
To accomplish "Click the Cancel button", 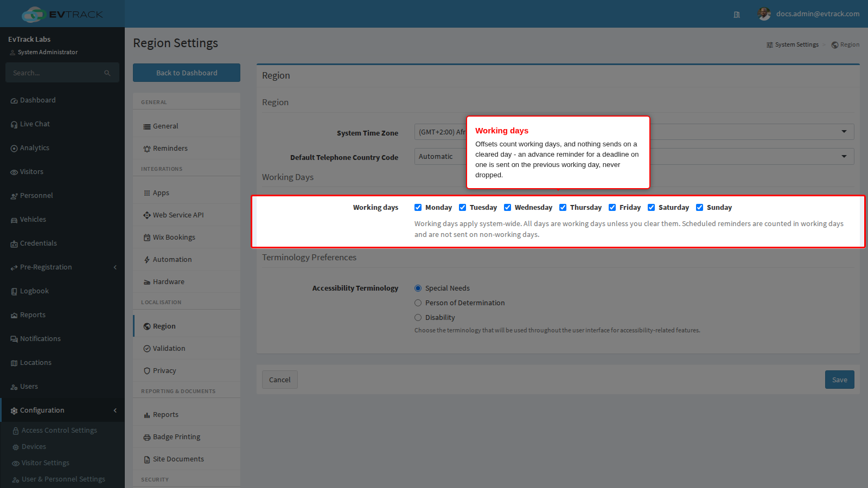I will pos(279,380).
